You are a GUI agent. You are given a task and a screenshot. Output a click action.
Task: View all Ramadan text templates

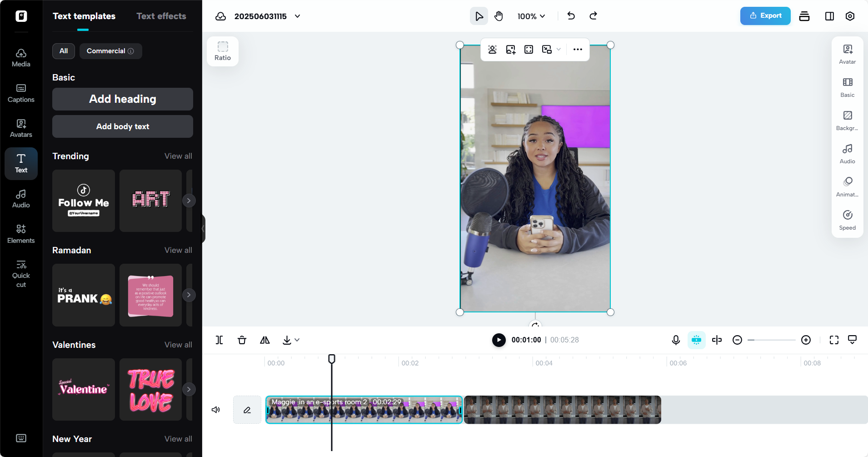tap(178, 250)
